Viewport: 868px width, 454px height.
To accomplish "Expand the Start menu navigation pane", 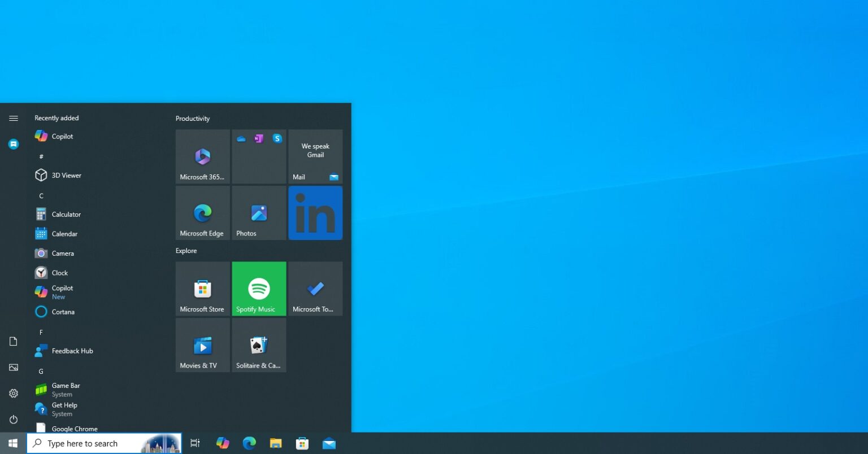I will tap(13, 118).
